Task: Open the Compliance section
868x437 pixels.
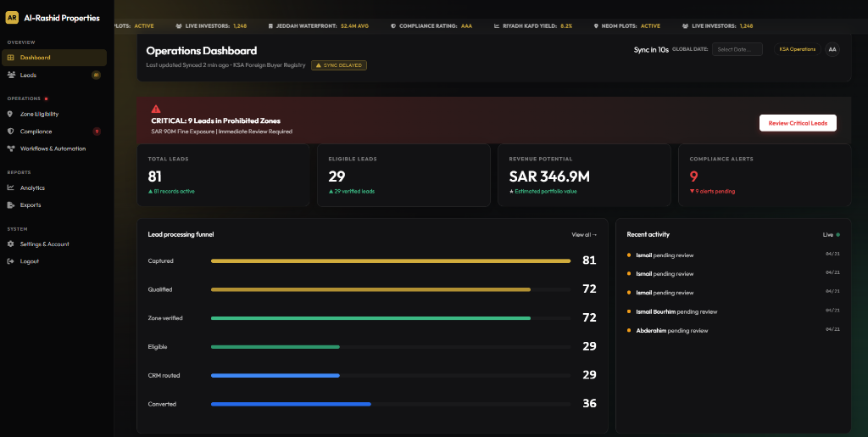Action: coord(54,132)
